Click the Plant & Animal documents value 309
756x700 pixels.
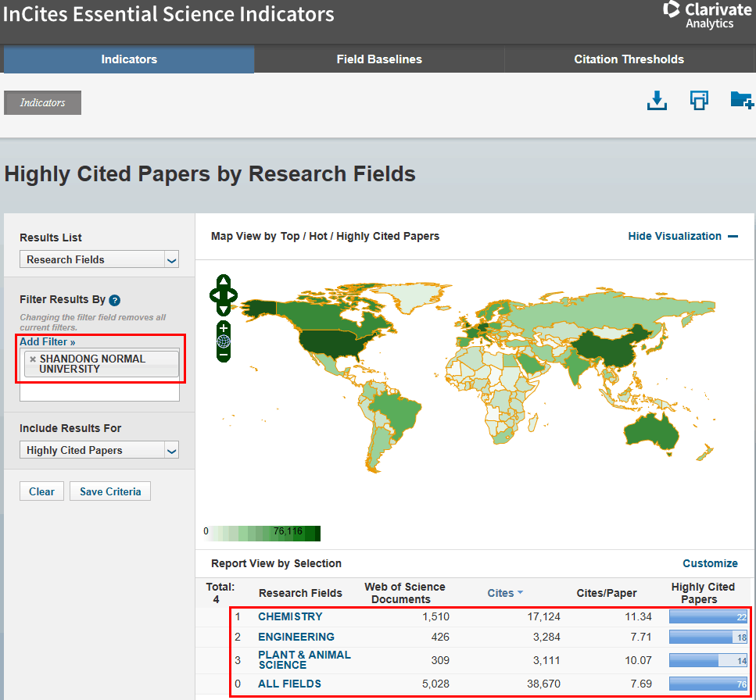(440, 660)
